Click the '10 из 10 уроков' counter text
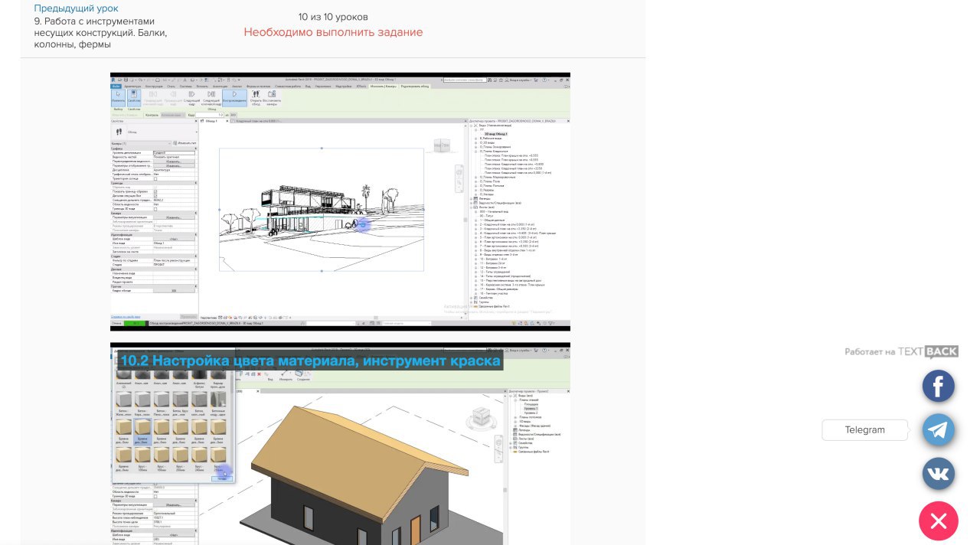The height and width of the screenshot is (545, 980). (333, 17)
